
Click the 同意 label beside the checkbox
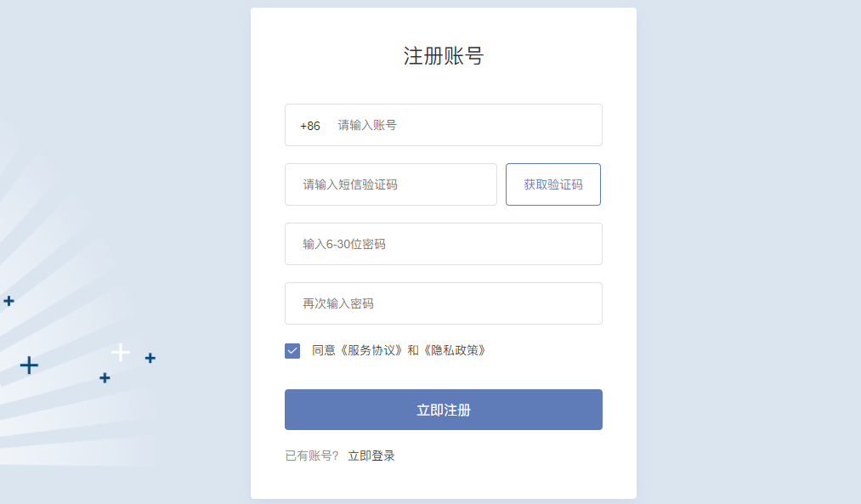tap(324, 350)
